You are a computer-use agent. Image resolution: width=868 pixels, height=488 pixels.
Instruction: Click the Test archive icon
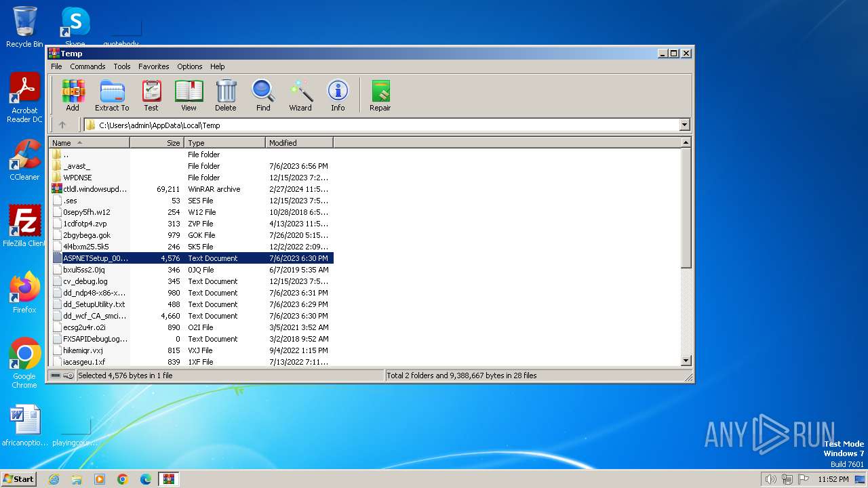tap(151, 95)
